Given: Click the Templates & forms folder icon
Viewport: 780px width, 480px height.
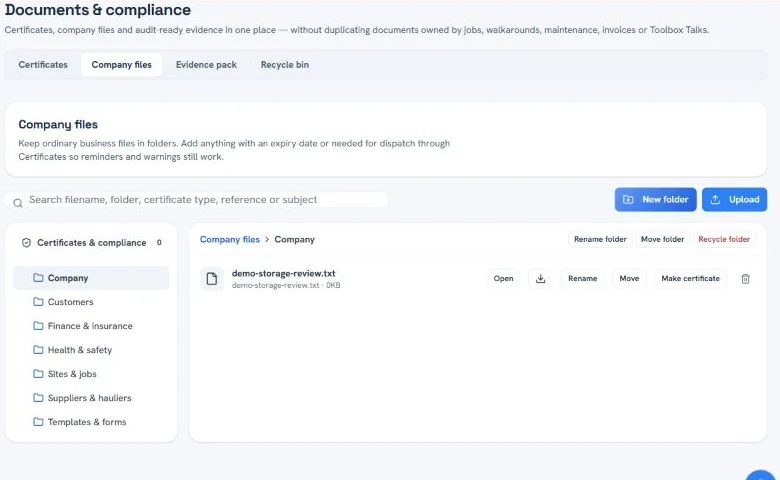Looking at the screenshot, I should [38, 421].
